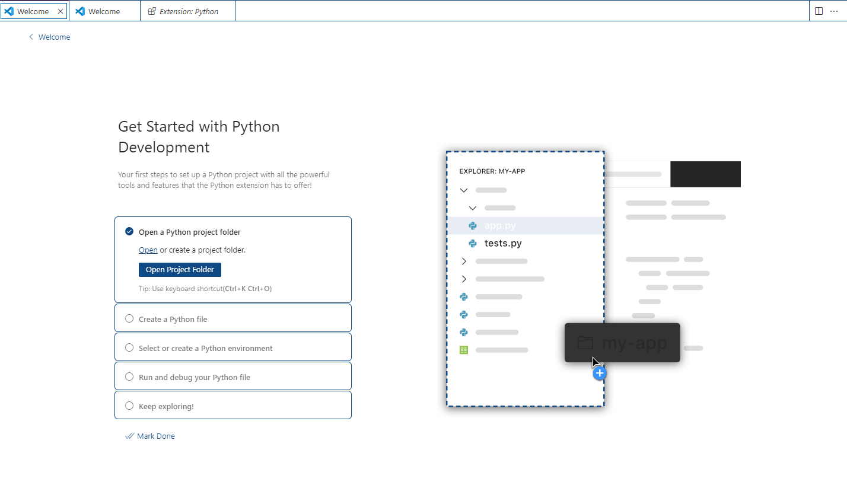Select Run and debug your Python file
The height and width of the screenshot is (504, 847).
click(x=233, y=377)
